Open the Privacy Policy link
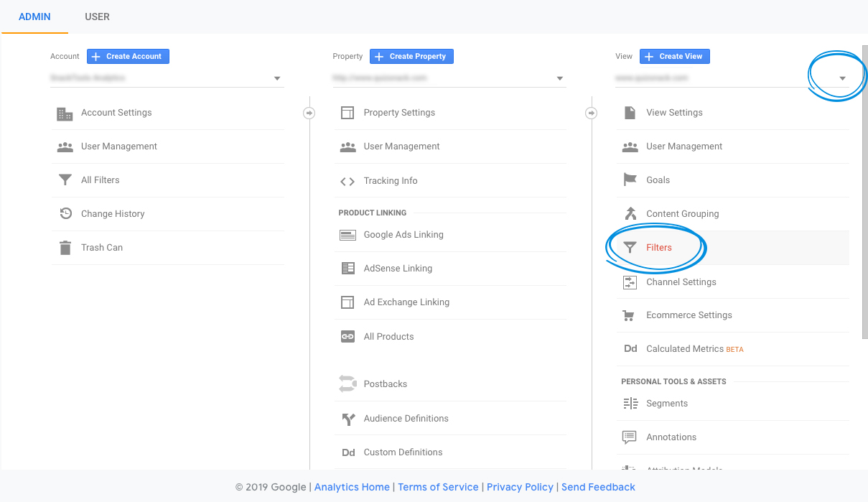The height and width of the screenshot is (502, 868). pyautogui.click(x=520, y=487)
